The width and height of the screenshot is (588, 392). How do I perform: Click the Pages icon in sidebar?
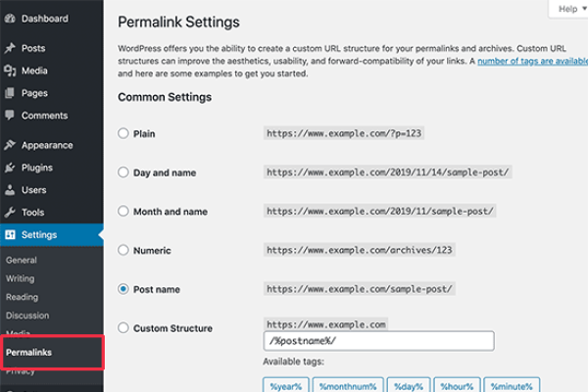coord(10,93)
